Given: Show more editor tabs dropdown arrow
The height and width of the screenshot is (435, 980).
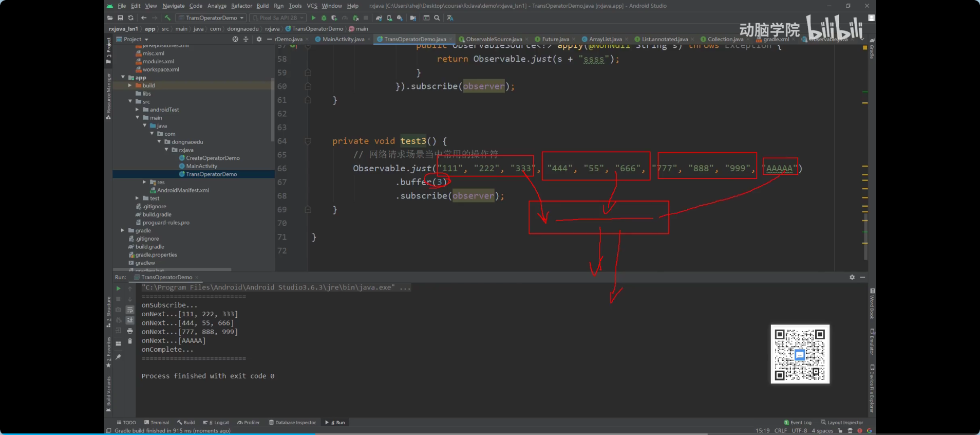Looking at the screenshot, I should click(862, 39).
